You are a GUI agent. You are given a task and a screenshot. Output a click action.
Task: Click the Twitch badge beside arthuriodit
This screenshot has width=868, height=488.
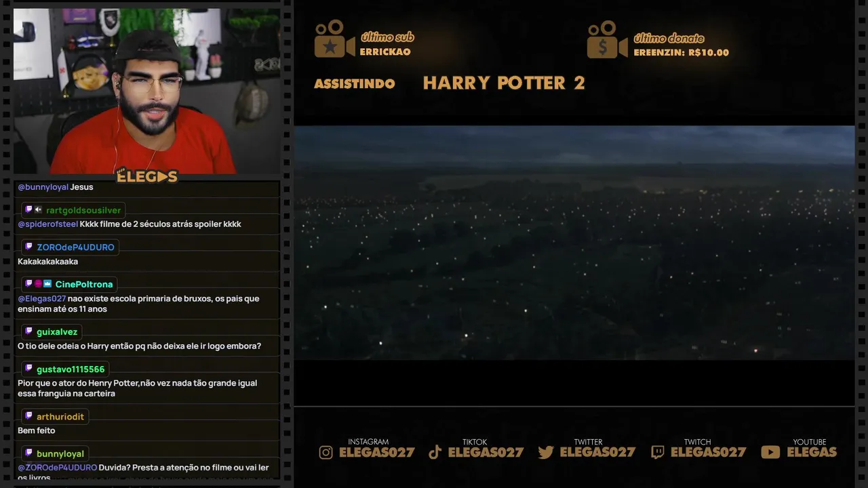click(28, 416)
